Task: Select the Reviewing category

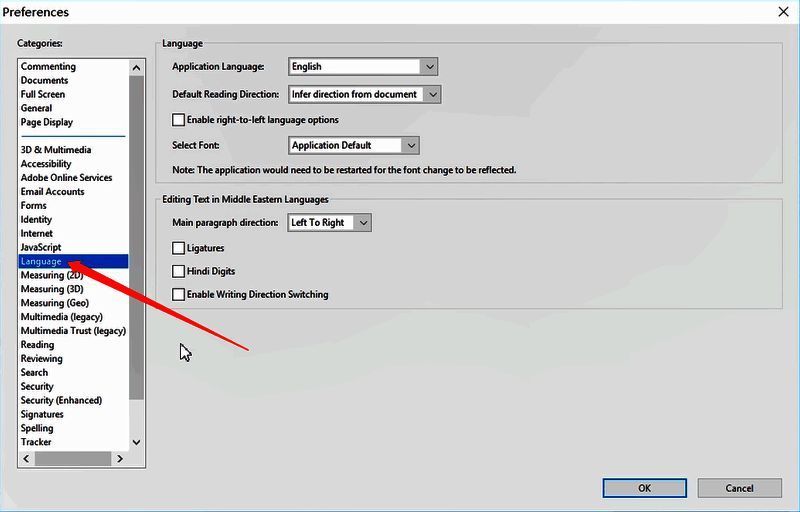Action: 42,359
